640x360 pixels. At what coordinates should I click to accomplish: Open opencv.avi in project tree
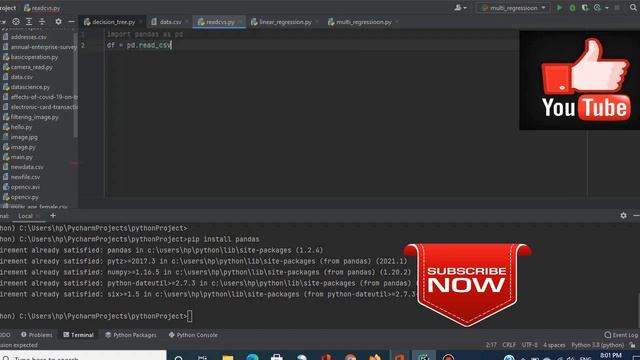[21, 187]
